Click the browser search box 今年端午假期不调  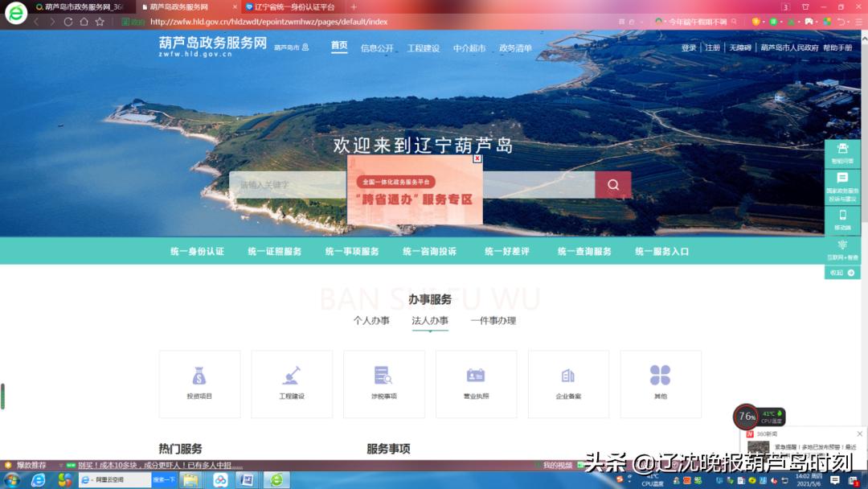(x=697, y=22)
